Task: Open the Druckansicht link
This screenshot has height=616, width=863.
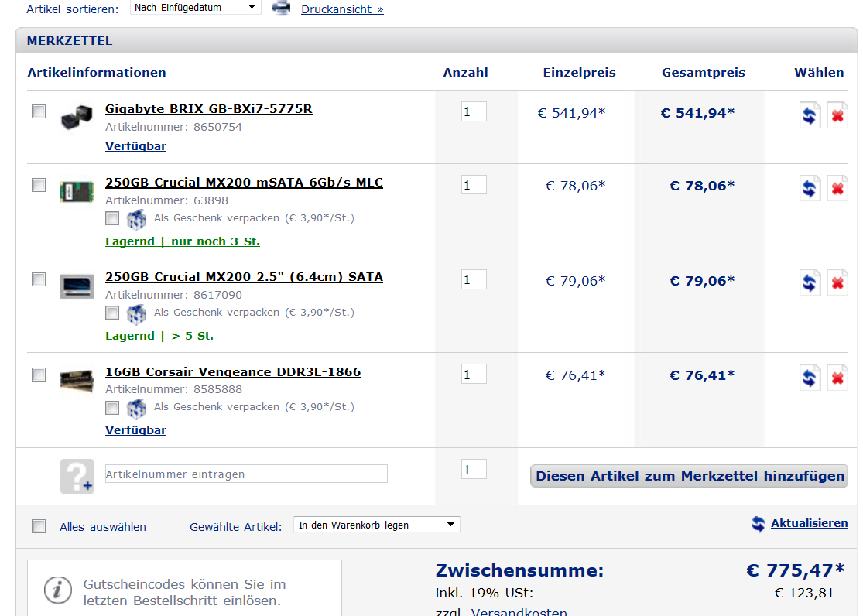Action: 342,9
